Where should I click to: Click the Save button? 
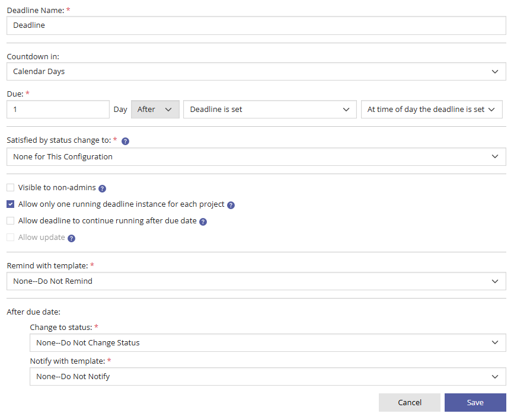475,402
